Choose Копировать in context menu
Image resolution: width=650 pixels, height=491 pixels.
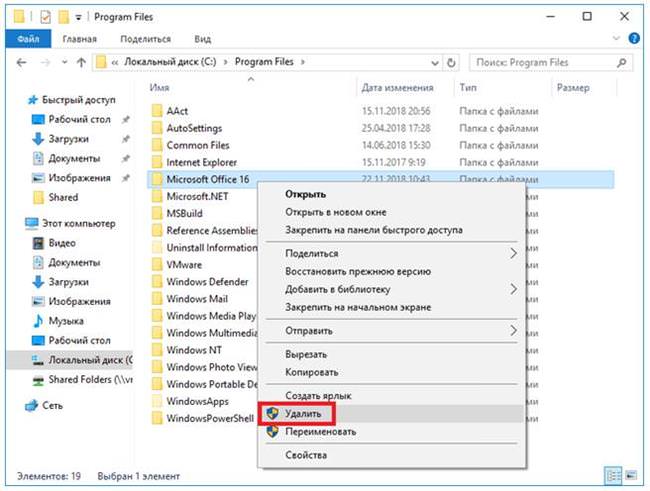click(x=392, y=372)
